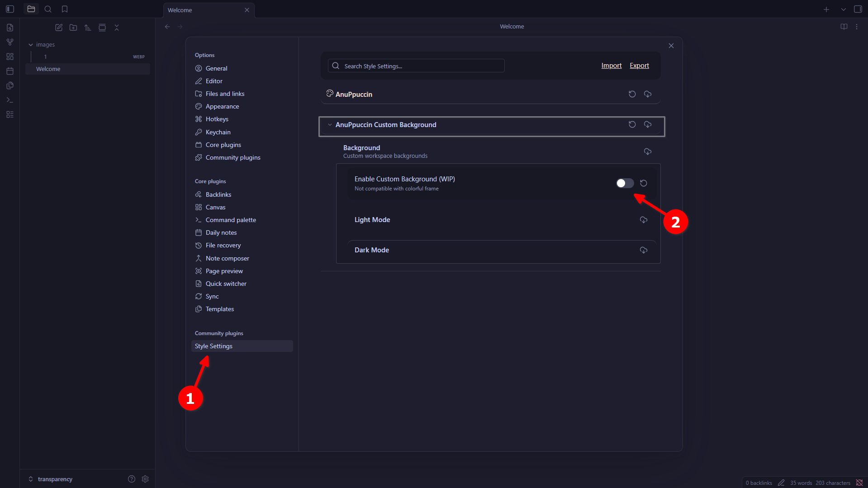Screen dimensions: 868x488
Task: Expand the Light Mode heading
Action: click(372, 220)
